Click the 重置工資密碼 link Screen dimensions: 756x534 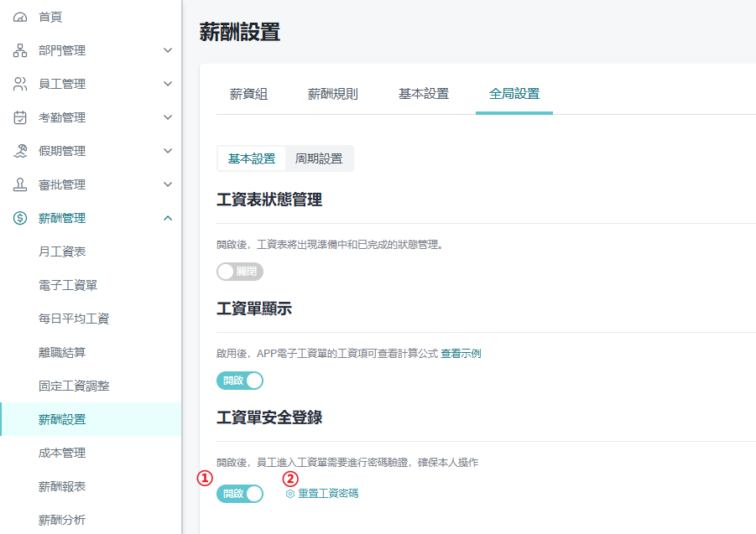328,494
